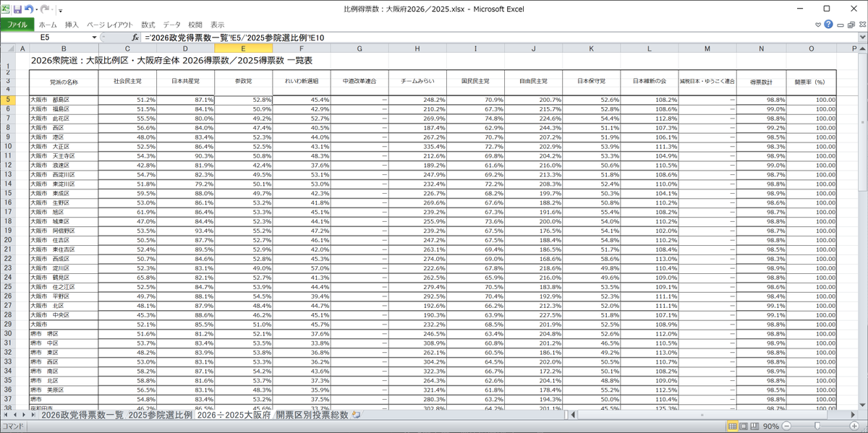The image size is (868, 433).
Task: Open the undo history dropdown arrow
Action: [x=35, y=9]
